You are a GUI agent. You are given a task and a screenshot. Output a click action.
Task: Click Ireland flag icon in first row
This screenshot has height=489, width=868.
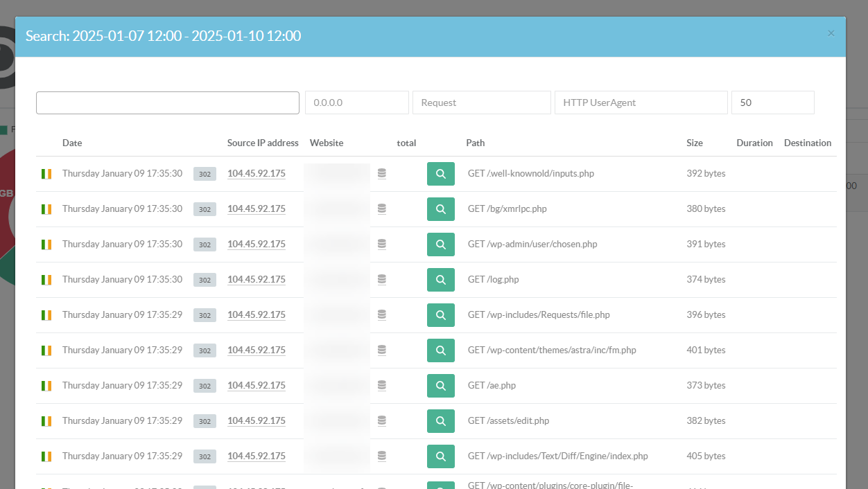coord(46,174)
